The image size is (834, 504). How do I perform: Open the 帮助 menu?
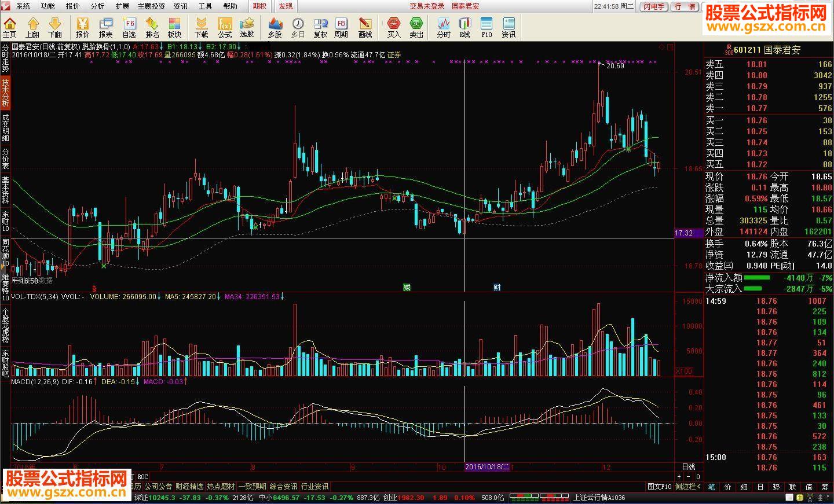point(231,6)
